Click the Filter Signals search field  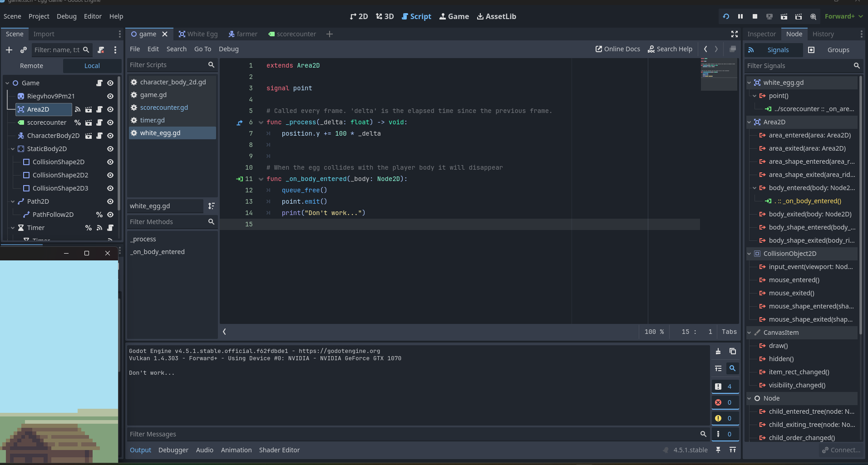click(x=799, y=66)
